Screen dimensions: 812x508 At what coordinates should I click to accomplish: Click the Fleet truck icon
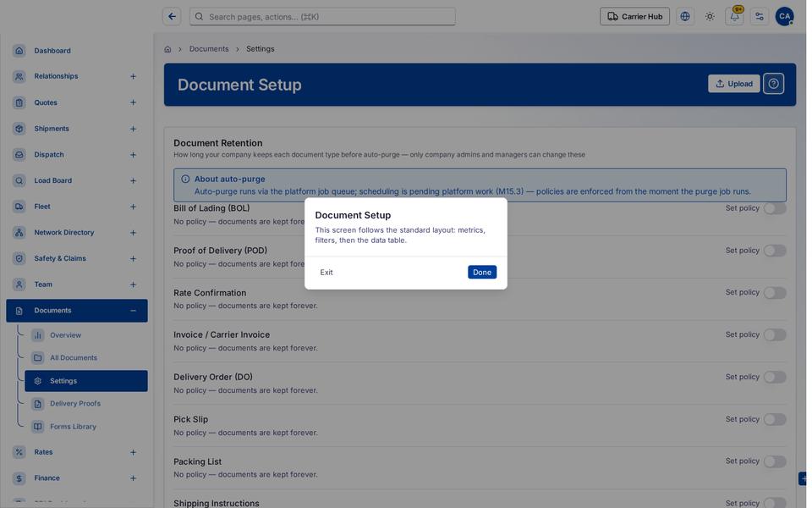click(x=19, y=207)
